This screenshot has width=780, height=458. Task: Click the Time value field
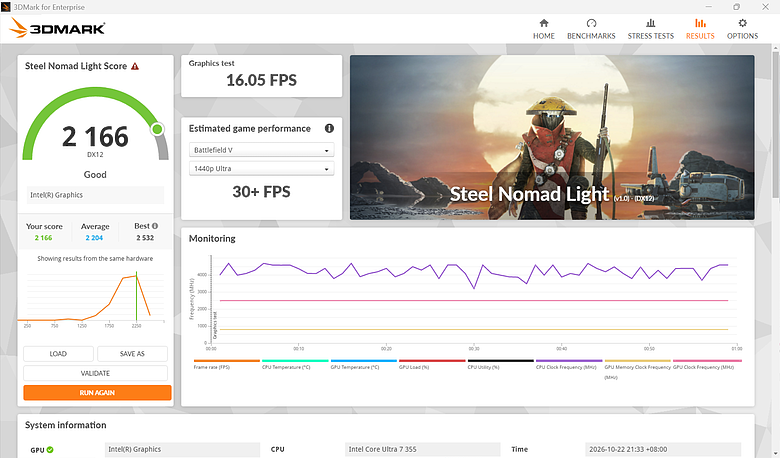(x=663, y=449)
